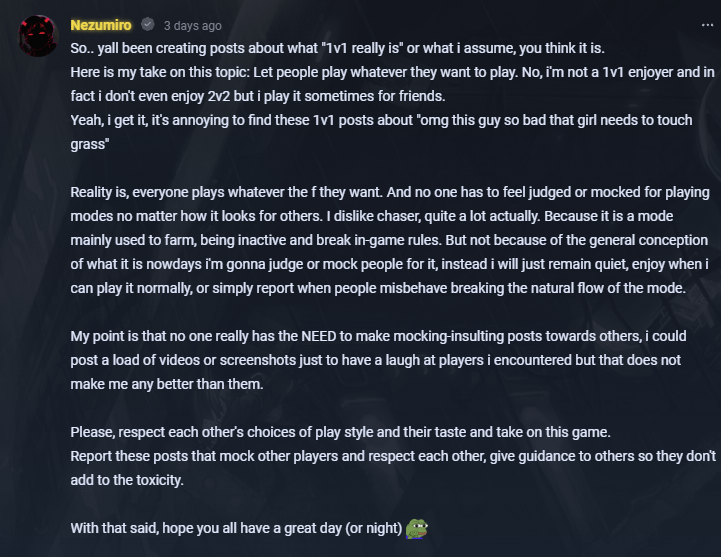Click the frog emoji ending the post
This screenshot has height=557, width=721.
pos(417,527)
